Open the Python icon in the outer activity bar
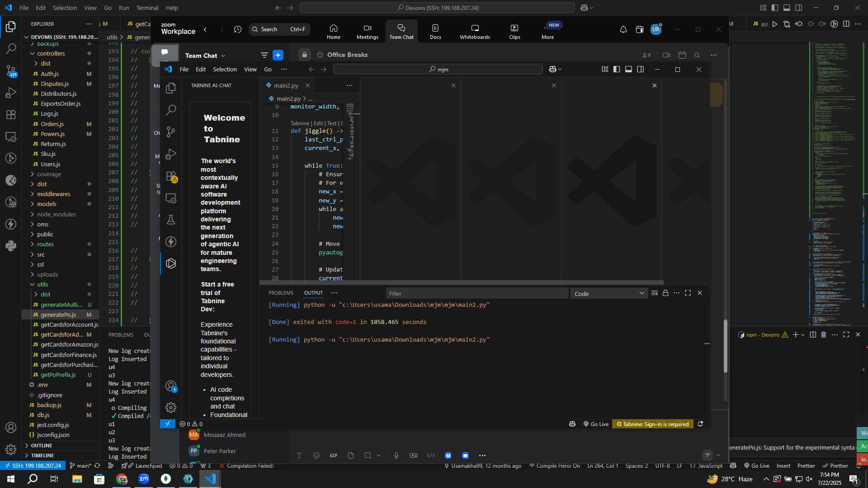The image size is (868, 488). 11,246
